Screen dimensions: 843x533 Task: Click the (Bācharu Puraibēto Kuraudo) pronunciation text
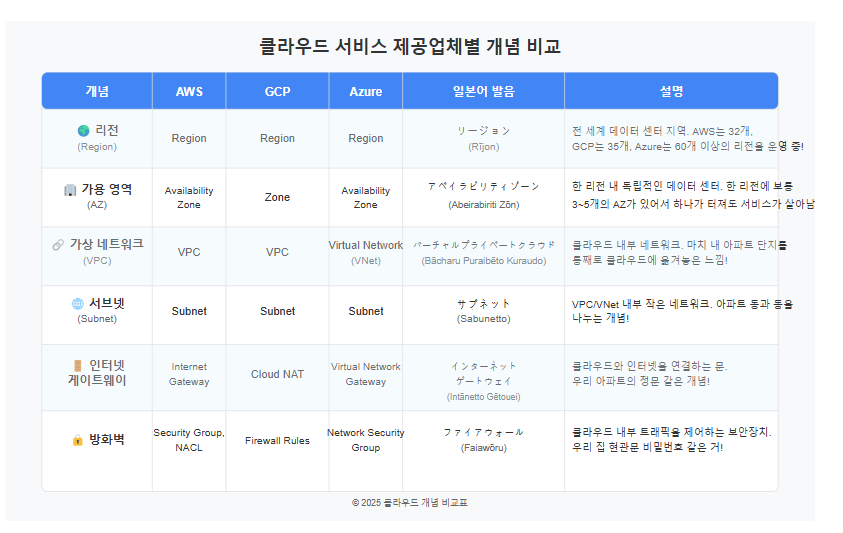tap(483, 260)
